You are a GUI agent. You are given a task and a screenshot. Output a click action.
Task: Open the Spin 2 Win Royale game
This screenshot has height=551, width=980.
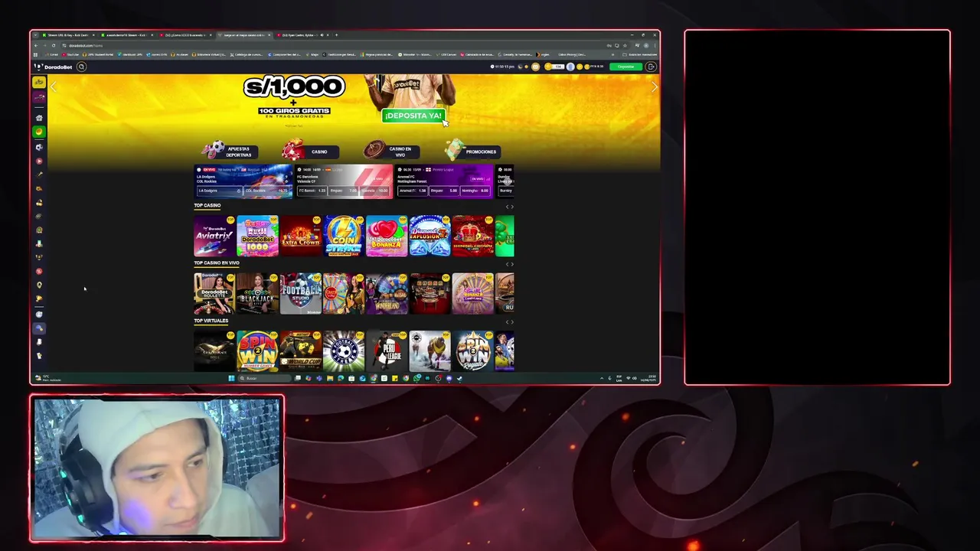472,350
